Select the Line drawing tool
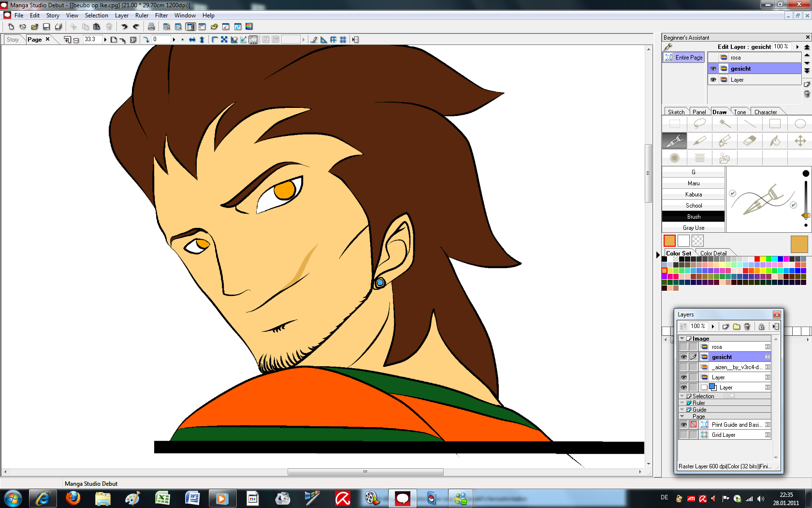Viewport: 812px width, 508px height. [x=750, y=124]
